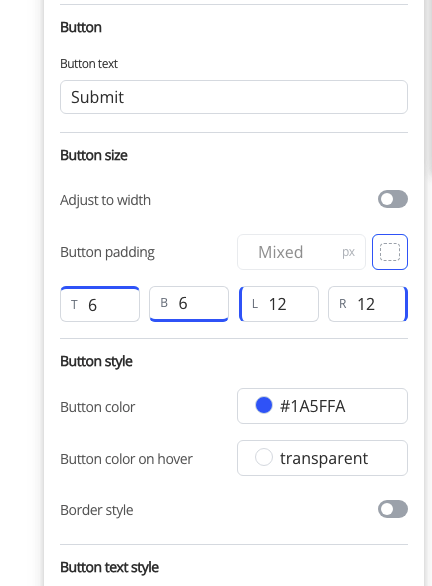This screenshot has height=586, width=432.
Task: Click the Button style section heading
Action: 96,362
